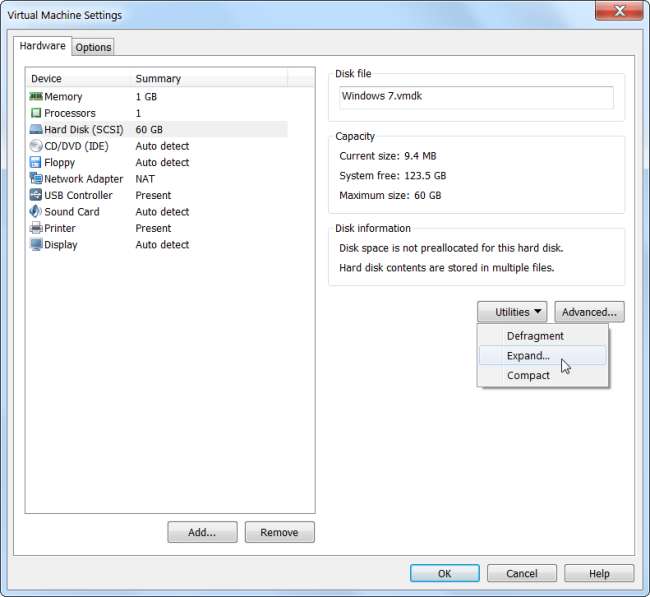Screen dimensions: 650x597
Task: Click the CD/DVD (IDE) disc icon
Action: 36,146
